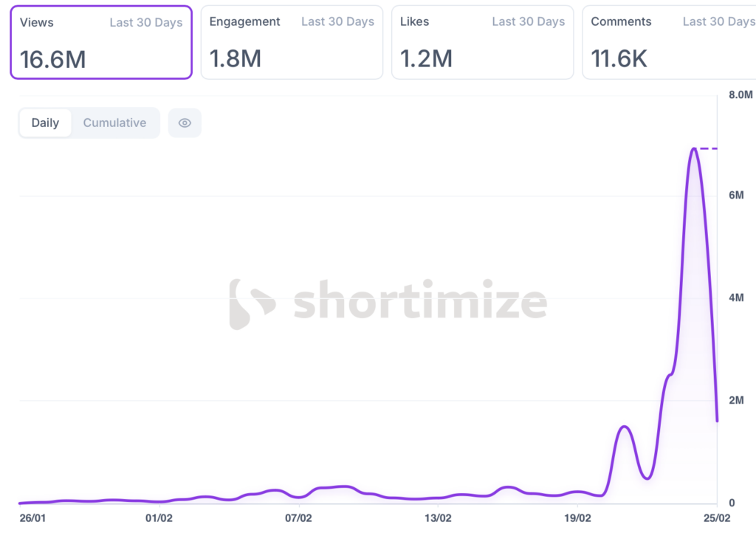Image resolution: width=756 pixels, height=533 pixels.
Task: Show the Comments metric card
Action: 669,42
